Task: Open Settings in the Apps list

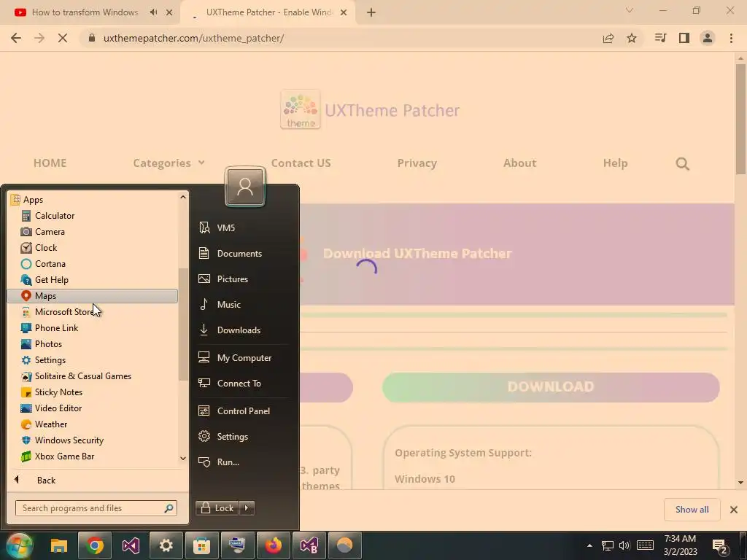Action: coord(93,360)
